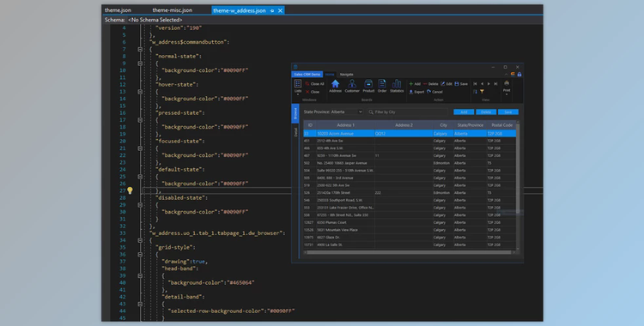Click the Edit pencil ribbon action
This screenshot has width=644, height=326.
447,84
